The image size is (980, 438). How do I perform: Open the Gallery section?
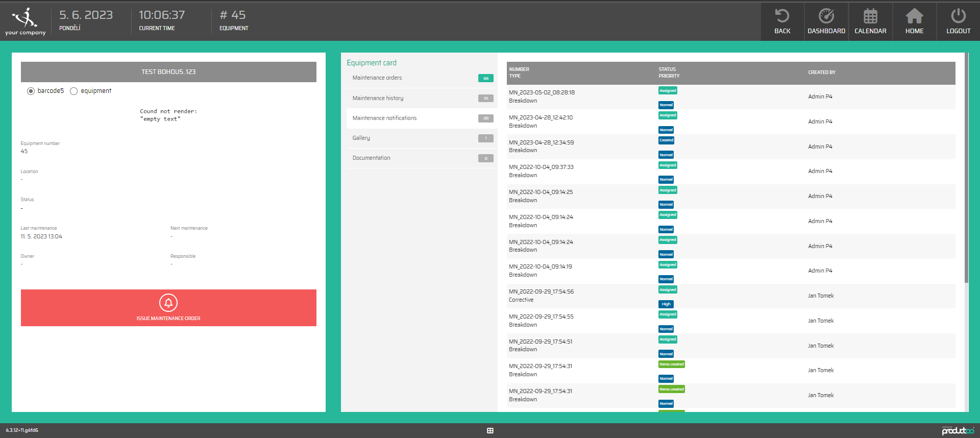[x=361, y=138]
